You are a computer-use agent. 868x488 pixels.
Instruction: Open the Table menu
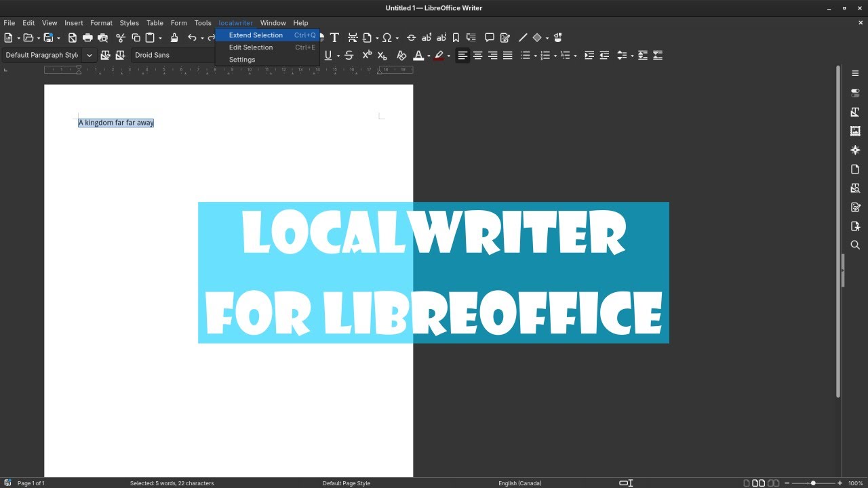(x=155, y=23)
